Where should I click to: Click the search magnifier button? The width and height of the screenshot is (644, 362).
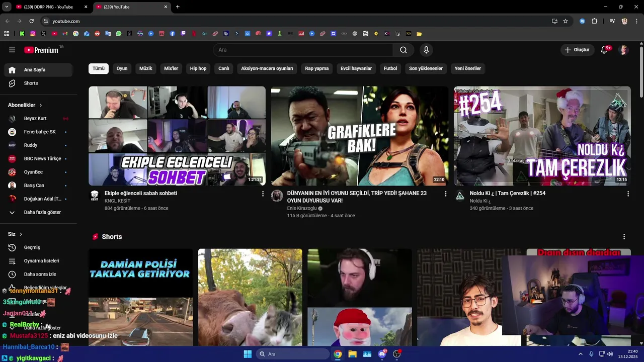tap(404, 50)
